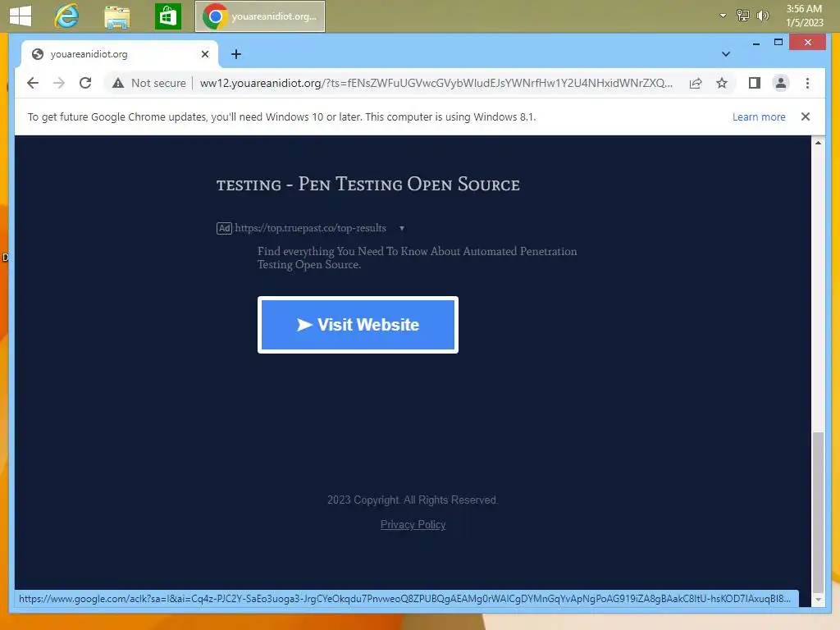840x630 pixels.
Task: Click the 2023 Copyright footer text
Action: click(413, 500)
